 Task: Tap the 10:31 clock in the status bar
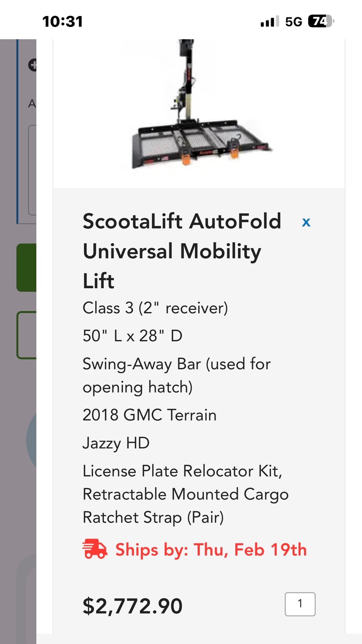[63, 22]
